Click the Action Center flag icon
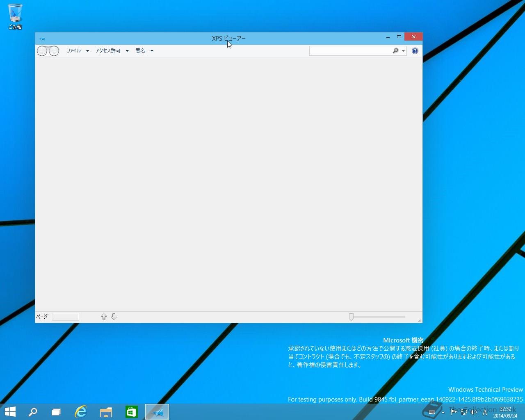The width and height of the screenshot is (525, 420). 454,412
